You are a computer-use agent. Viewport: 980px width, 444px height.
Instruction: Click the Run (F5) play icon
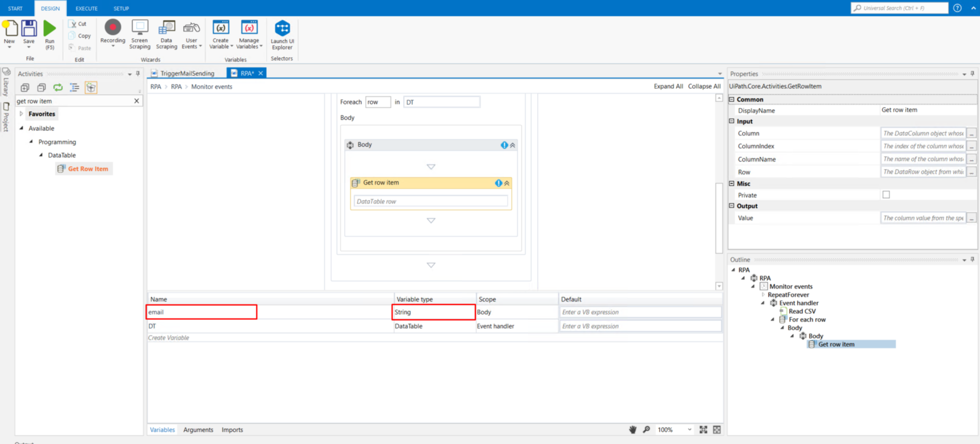pos(50,29)
